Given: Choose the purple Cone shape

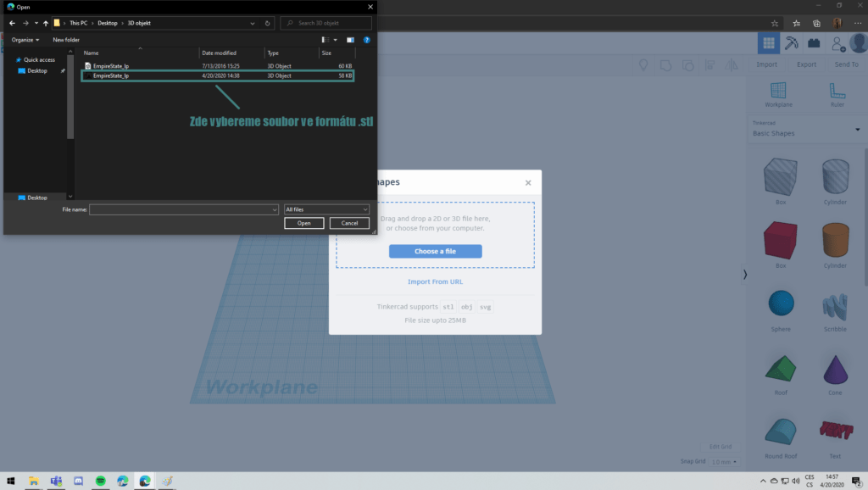Looking at the screenshot, I should 835,370.
